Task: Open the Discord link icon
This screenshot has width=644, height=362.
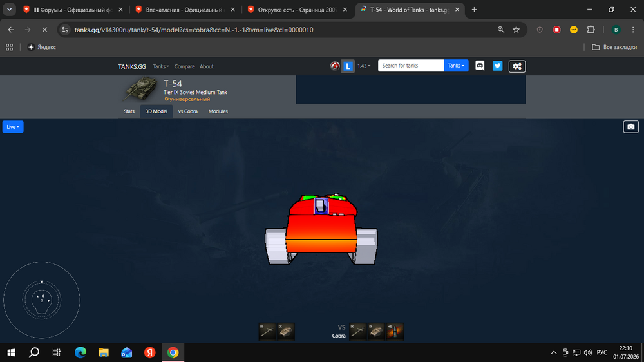Action: click(480, 66)
